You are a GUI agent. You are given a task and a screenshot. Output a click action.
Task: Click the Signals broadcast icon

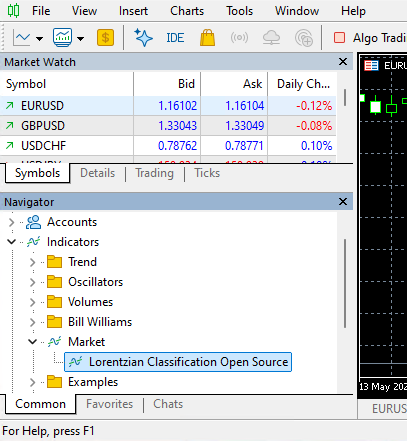(x=239, y=38)
